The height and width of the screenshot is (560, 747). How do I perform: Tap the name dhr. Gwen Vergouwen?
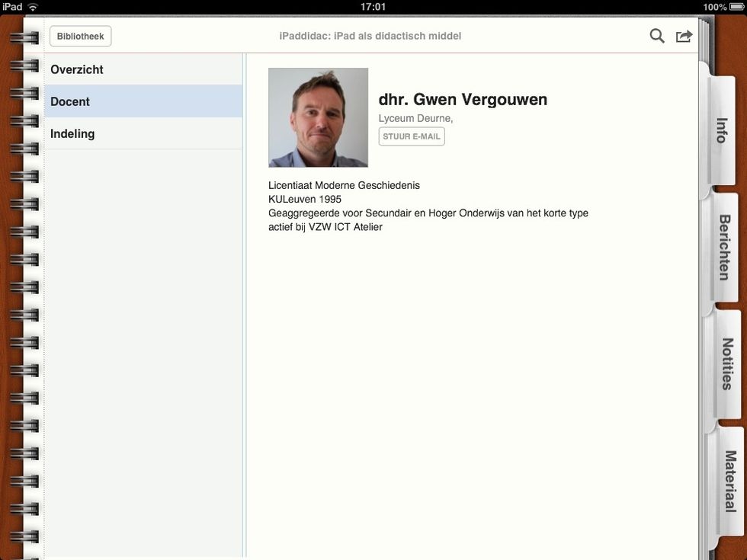(x=463, y=100)
